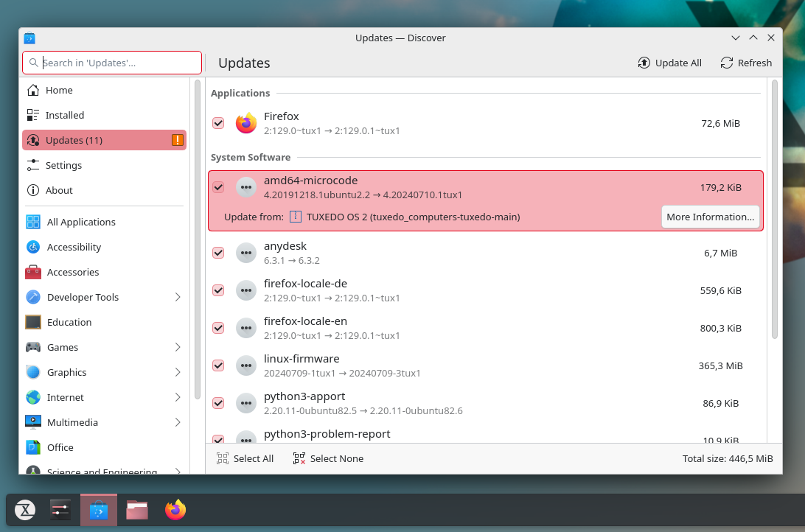Click the 365,3 MiB linux-firmware size
805x532 pixels.
(720, 365)
